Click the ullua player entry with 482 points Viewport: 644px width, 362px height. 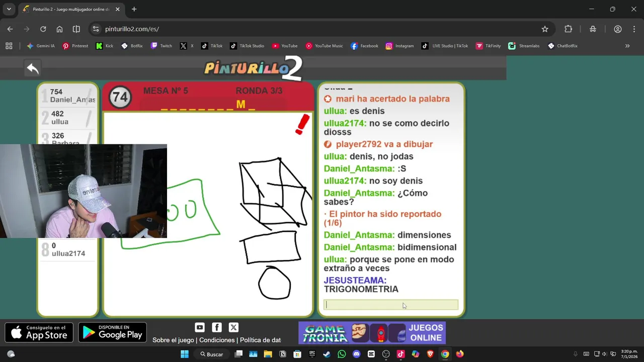tap(67, 118)
